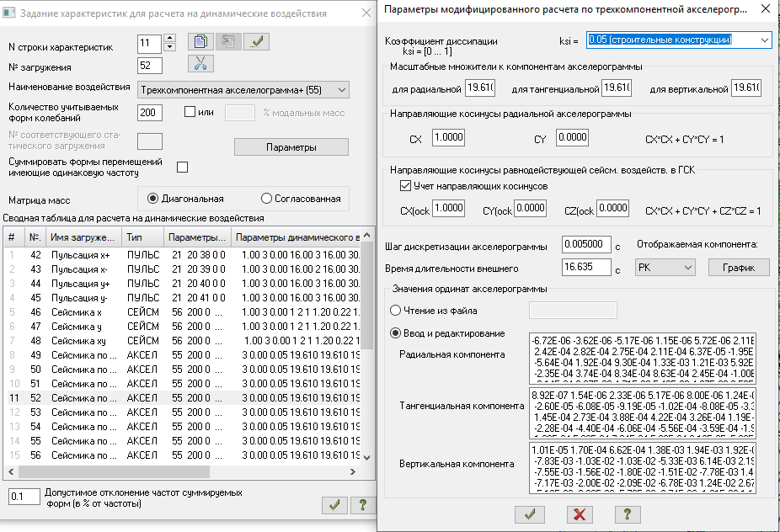This screenshot has width=780, height=532.
Task: Confirm left dialog with bottom green checkmark
Action: point(334,504)
